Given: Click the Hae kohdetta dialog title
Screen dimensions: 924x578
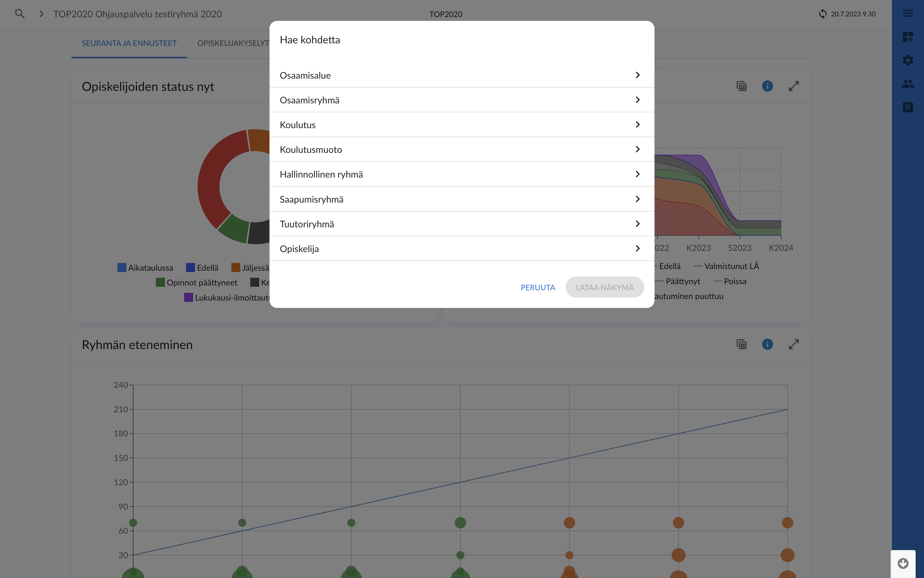Looking at the screenshot, I should pyautogui.click(x=310, y=40).
